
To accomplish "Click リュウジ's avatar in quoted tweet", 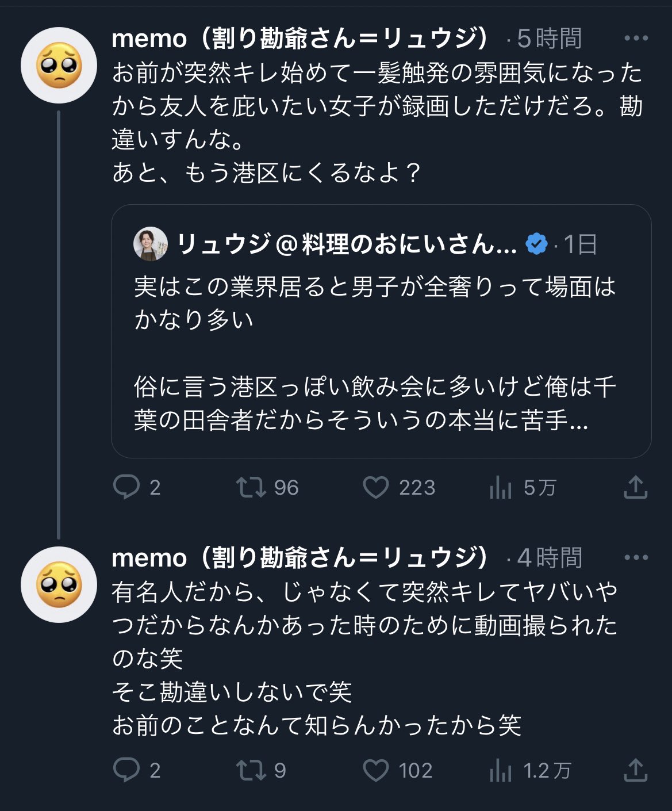I will (x=151, y=244).
